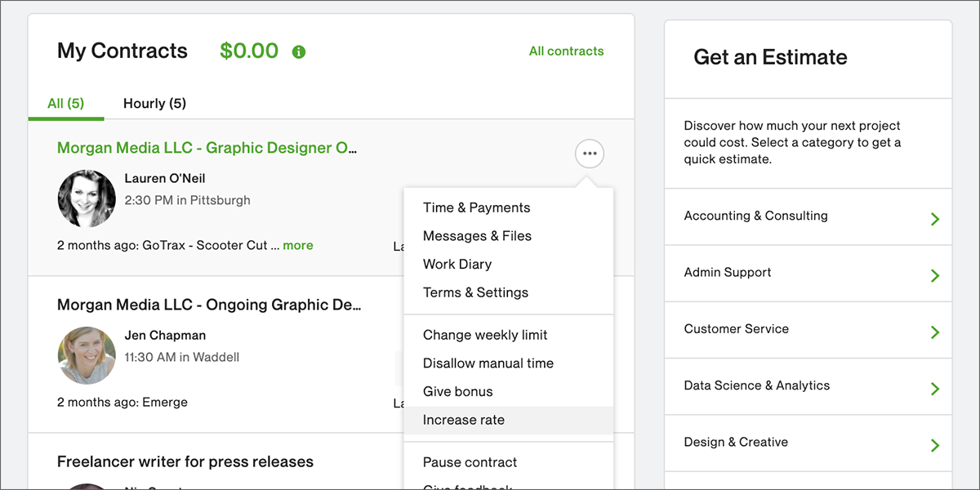Expand the Admin Support category arrow
This screenshot has width=980, height=490.
(935, 275)
